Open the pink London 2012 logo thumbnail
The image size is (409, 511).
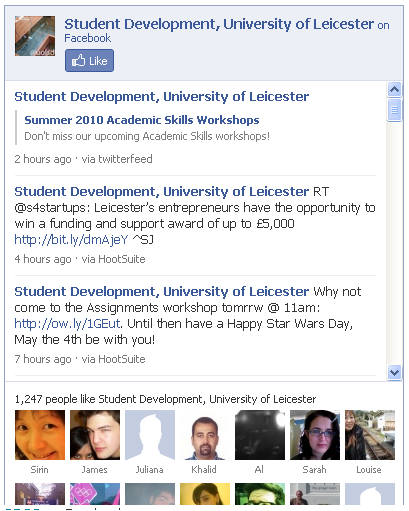click(95, 494)
